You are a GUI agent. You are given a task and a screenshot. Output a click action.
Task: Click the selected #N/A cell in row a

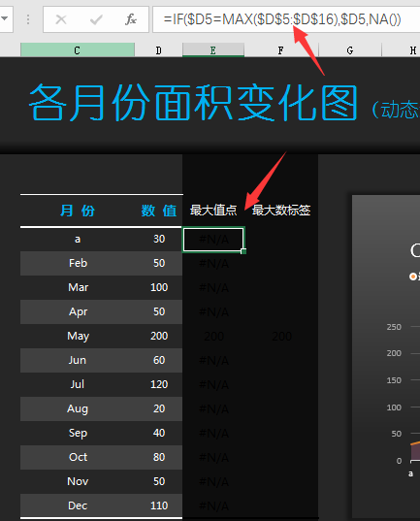pos(213,240)
